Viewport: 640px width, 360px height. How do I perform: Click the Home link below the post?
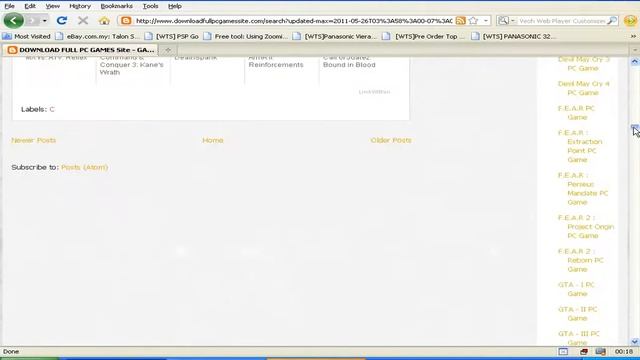(213, 140)
